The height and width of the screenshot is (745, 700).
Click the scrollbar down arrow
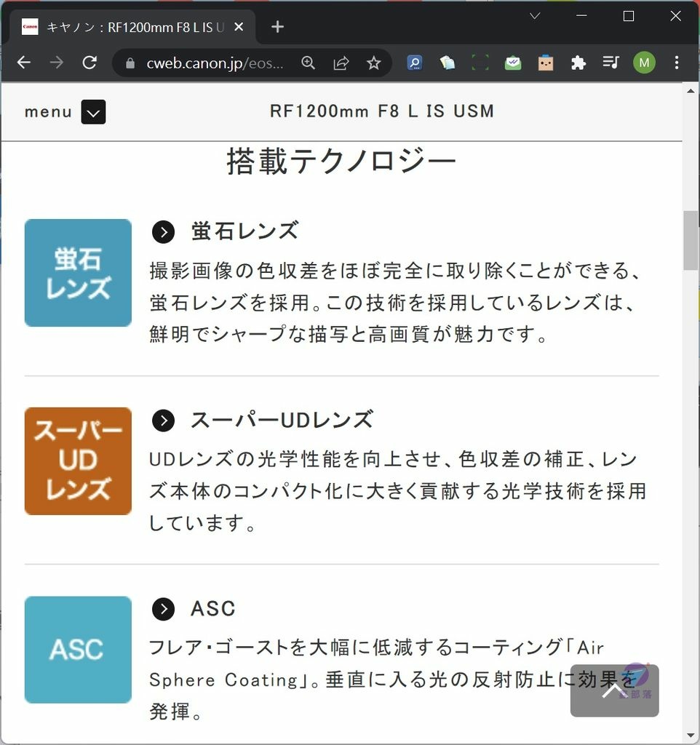(x=691, y=736)
